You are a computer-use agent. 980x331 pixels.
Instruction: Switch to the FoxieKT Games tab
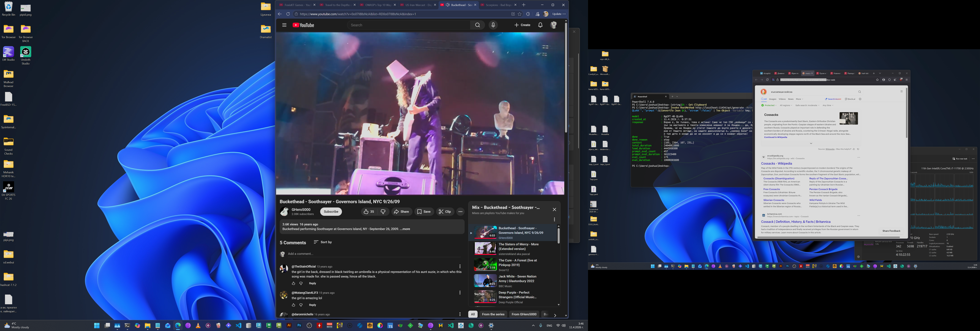click(x=298, y=5)
